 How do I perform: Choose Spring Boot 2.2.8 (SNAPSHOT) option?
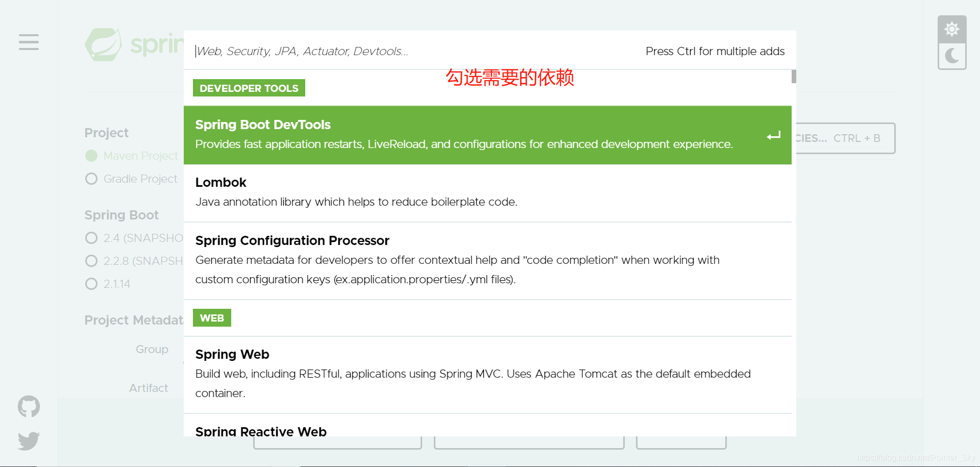(x=91, y=261)
